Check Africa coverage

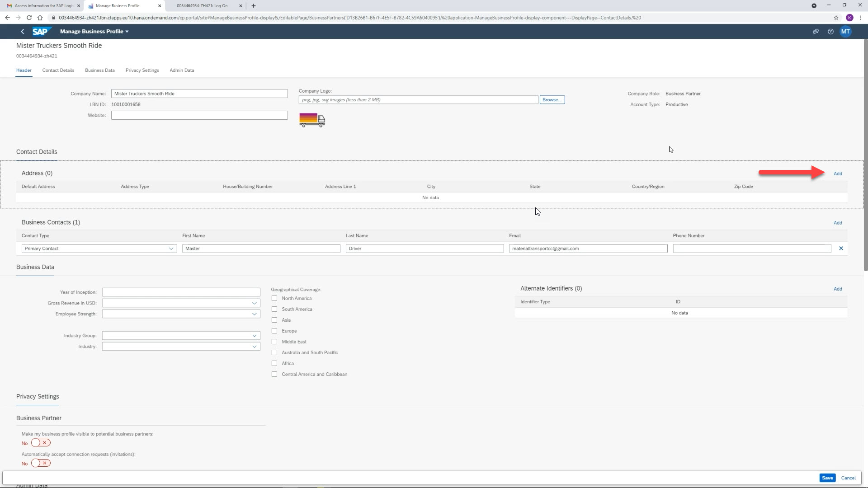[x=274, y=363]
